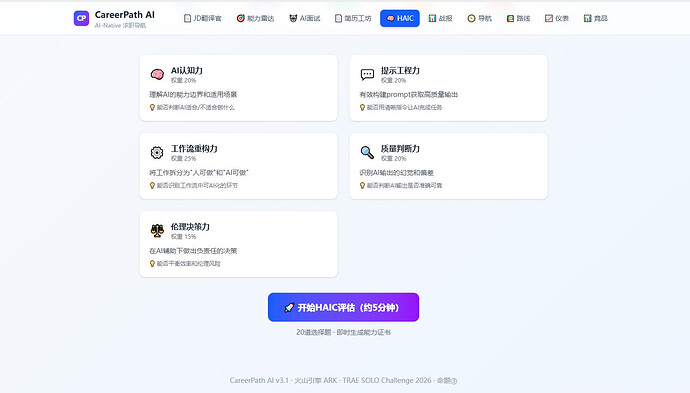
Task: Open the 战报 tab
Action: click(x=440, y=18)
